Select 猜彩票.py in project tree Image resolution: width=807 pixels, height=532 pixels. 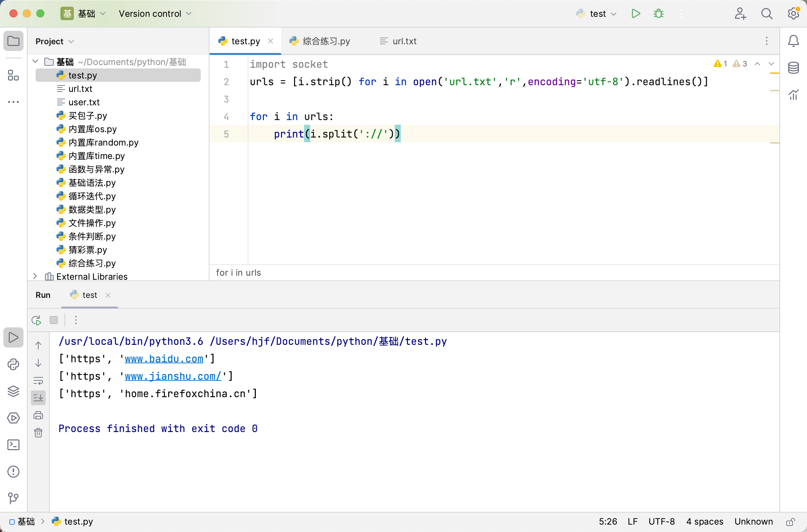pyautogui.click(x=118, y=250)
